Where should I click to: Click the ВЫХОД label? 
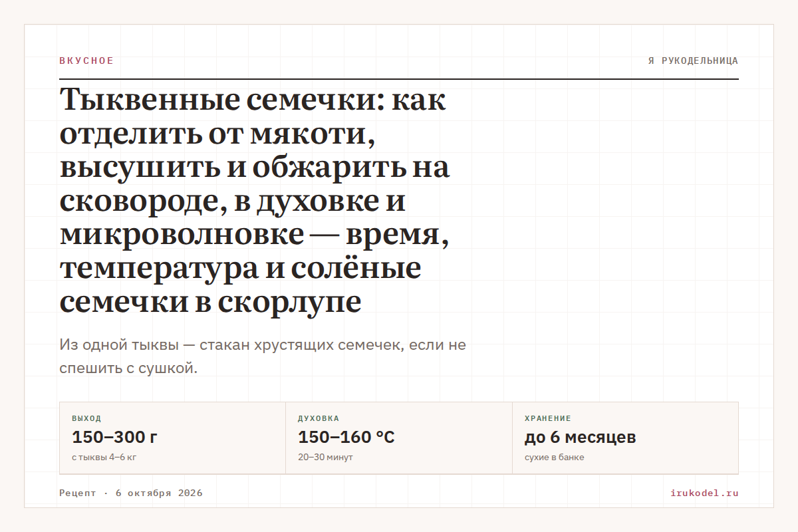tap(86, 418)
